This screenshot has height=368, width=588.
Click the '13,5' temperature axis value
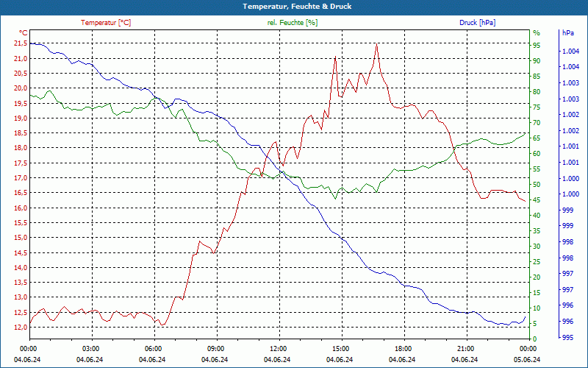pyautogui.click(x=21, y=283)
